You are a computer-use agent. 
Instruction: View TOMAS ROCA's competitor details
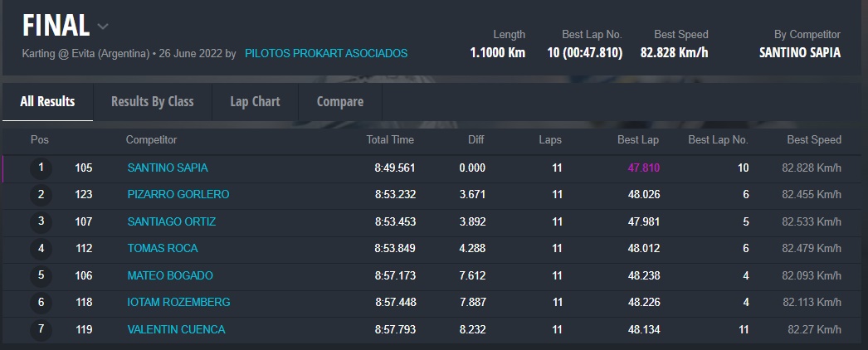163,248
